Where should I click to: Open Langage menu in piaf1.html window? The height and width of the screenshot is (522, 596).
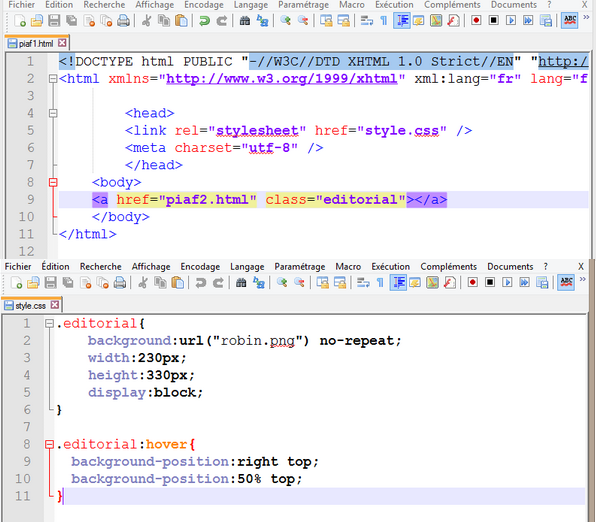point(250,5)
